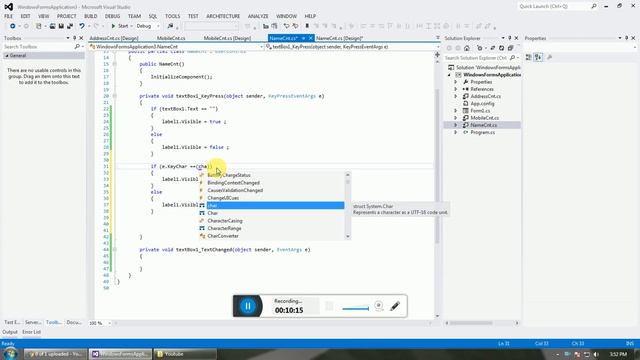Image resolution: width=640 pixels, height=360 pixels.
Task: Click the recorder pencil annotate icon
Action: coord(395,306)
